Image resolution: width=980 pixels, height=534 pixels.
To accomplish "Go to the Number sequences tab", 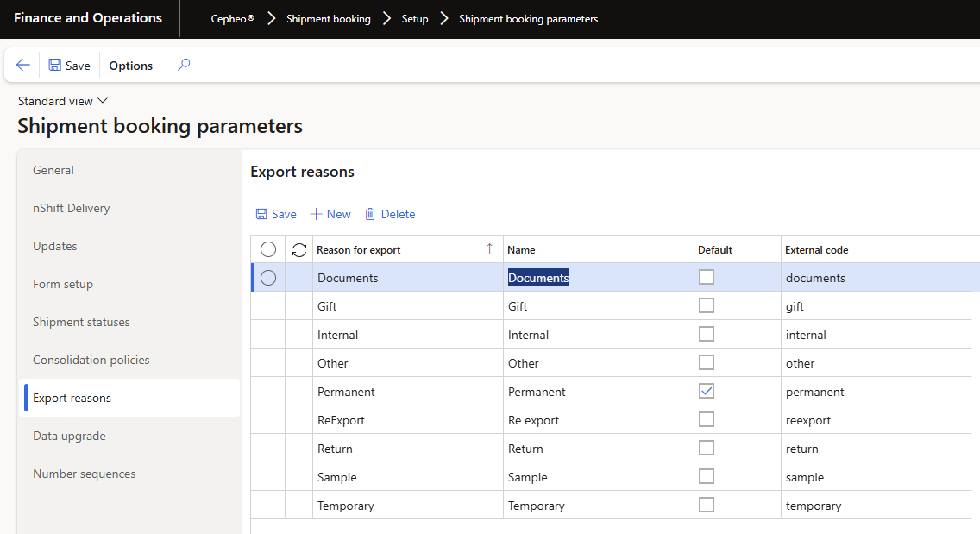I will pyautogui.click(x=85, y=474).
